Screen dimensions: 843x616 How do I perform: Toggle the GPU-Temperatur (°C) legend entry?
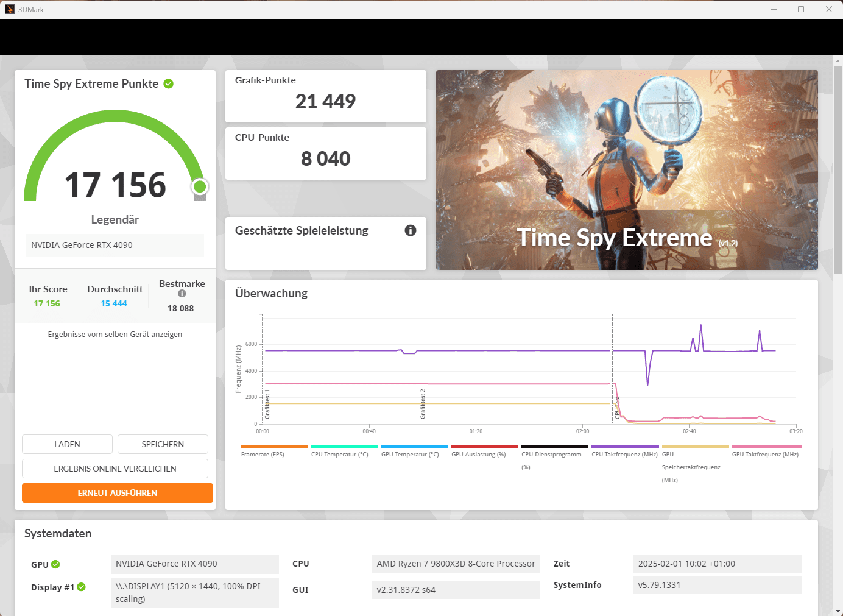pyautogui.click(x=415, y=451)
